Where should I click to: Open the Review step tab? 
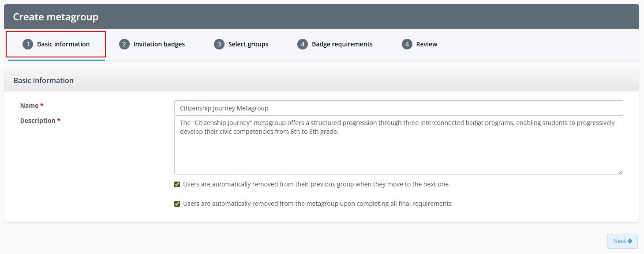click(427, 44)
